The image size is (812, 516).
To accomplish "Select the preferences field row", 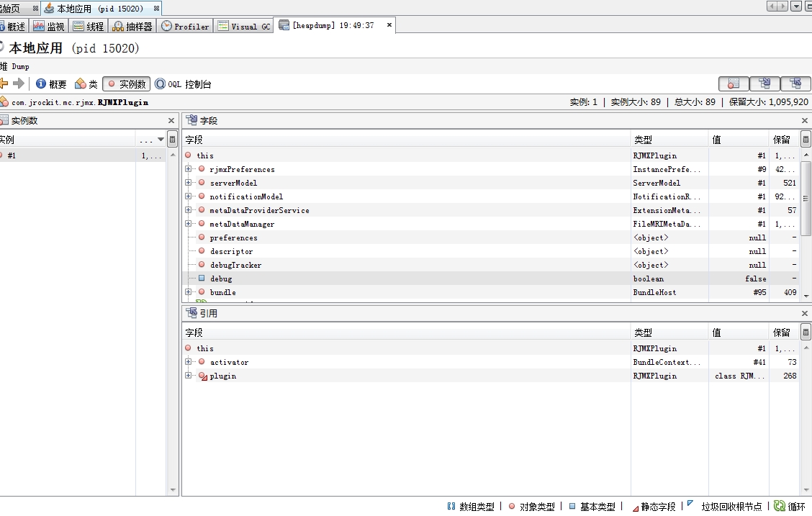I will pos(491,237).
